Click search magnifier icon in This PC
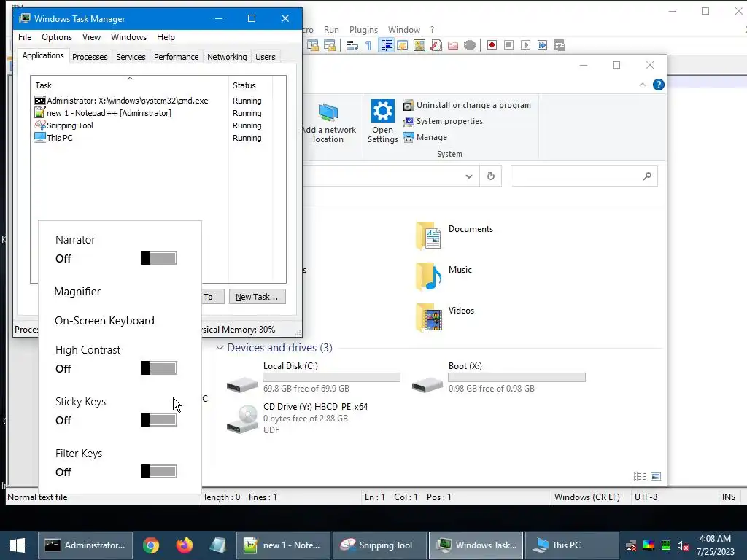This screenshot has height=560, width=747. click(x=647, y=176)
